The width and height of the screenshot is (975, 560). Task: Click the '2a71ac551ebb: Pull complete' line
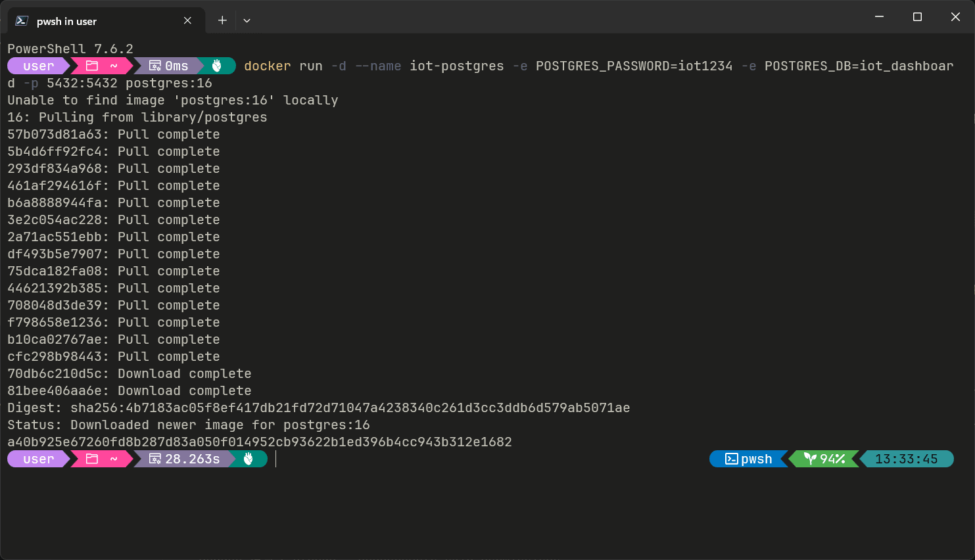point(114,237)
